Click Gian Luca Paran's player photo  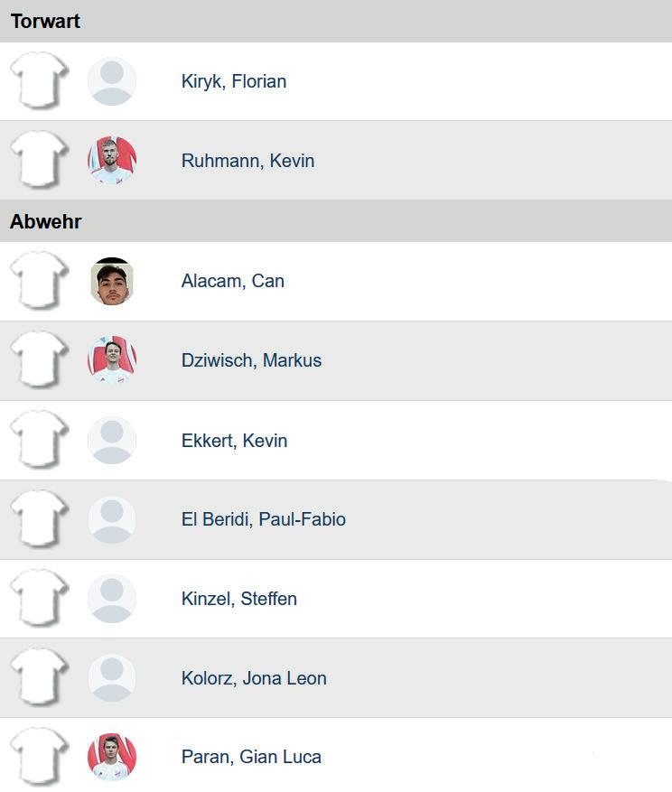[112, 757]
